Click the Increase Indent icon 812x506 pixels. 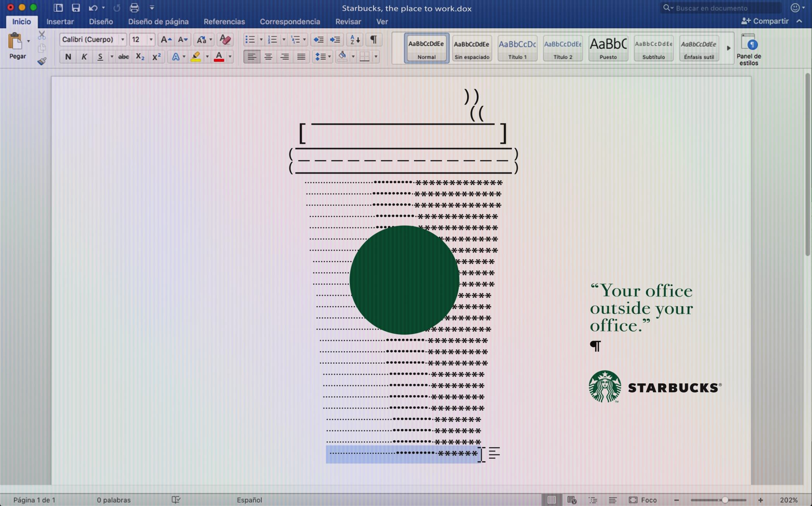[x=335, y=40]
